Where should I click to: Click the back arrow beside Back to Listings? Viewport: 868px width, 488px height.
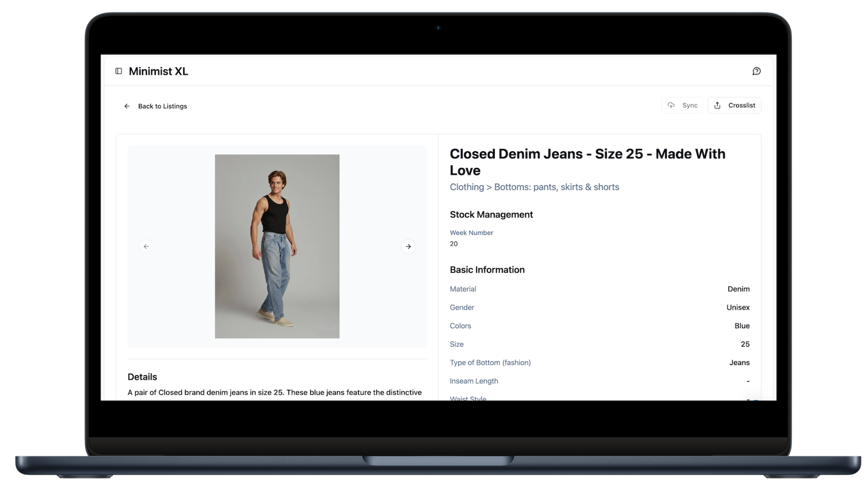coord(127,106)
